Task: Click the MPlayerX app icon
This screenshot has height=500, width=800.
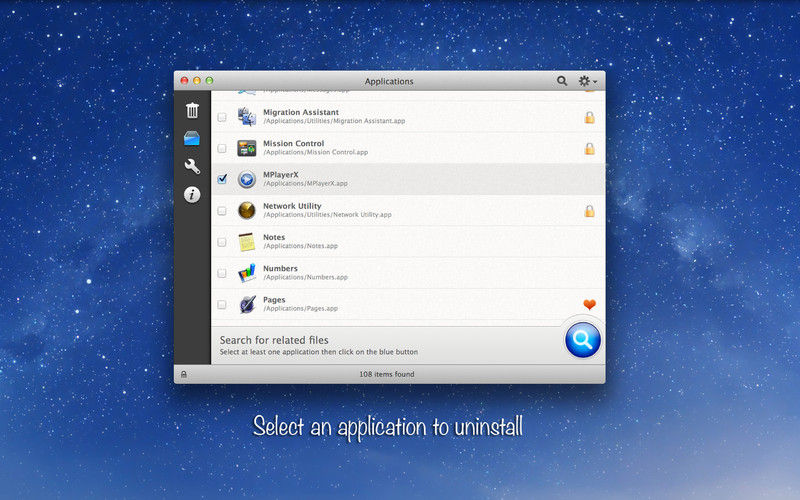Action: click(x=247, y=179)
